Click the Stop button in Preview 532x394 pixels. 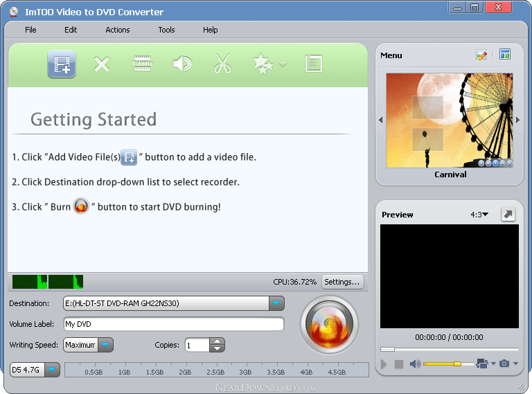pos(399,364)
